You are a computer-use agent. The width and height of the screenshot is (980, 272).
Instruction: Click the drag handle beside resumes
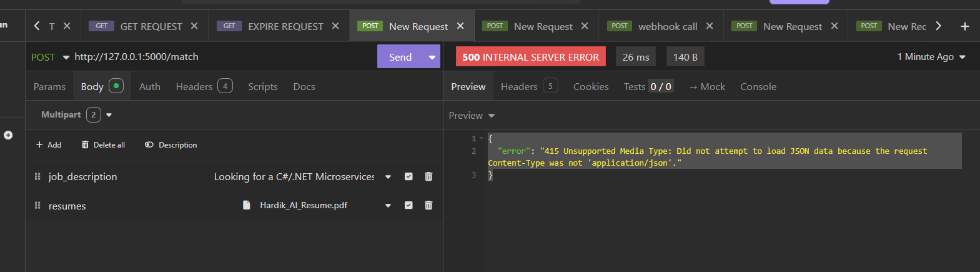[37, 206]
